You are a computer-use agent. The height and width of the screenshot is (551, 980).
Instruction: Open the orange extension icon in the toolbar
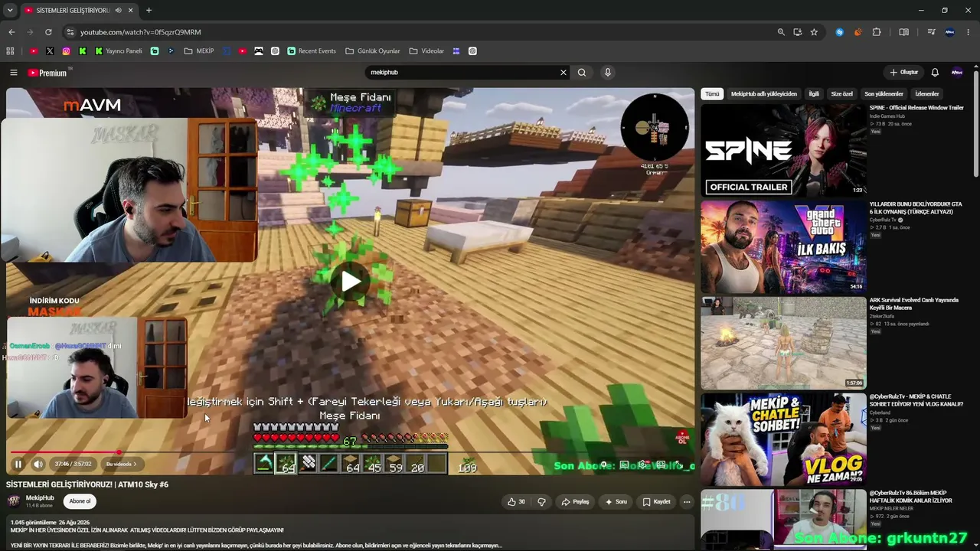(x=857, y=32)
